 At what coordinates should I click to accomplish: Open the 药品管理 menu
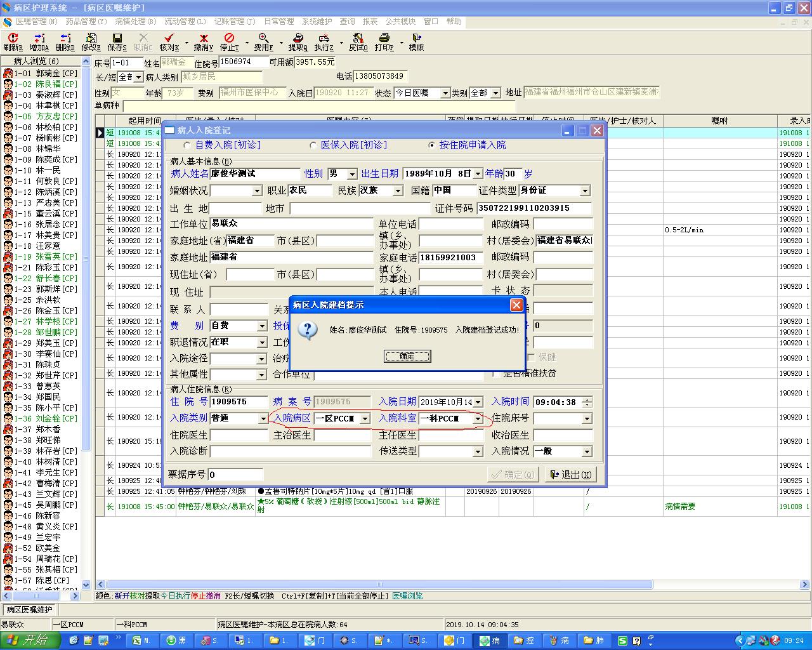click(86, 22)
